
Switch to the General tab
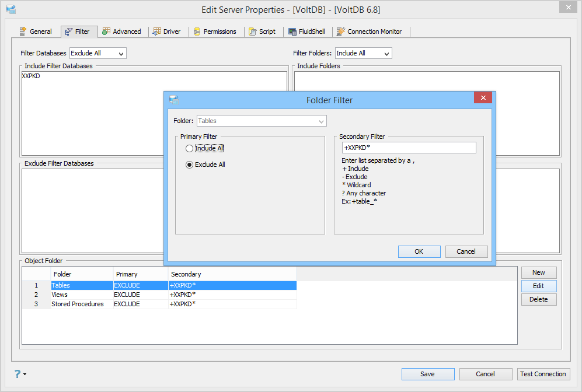36,32
